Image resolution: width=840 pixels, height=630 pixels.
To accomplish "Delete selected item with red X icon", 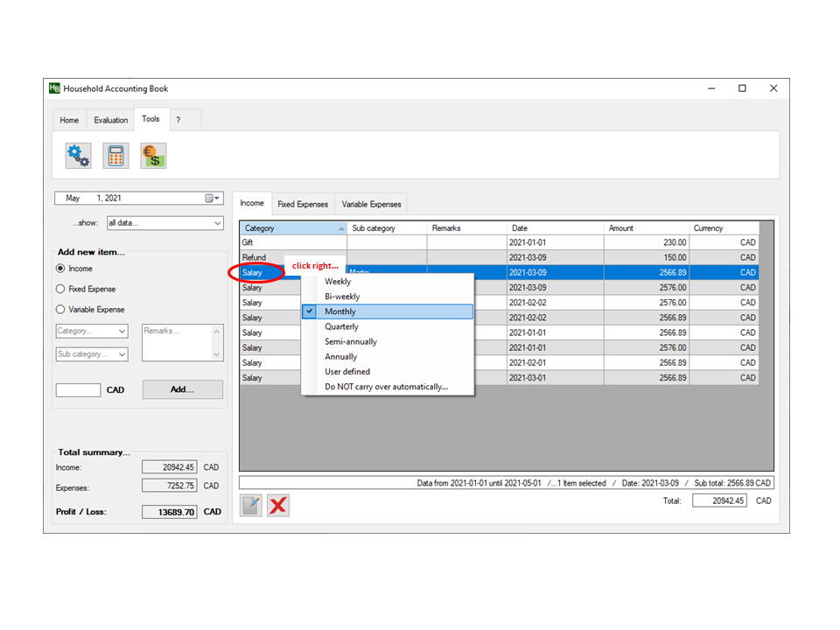I will (278, 506).
